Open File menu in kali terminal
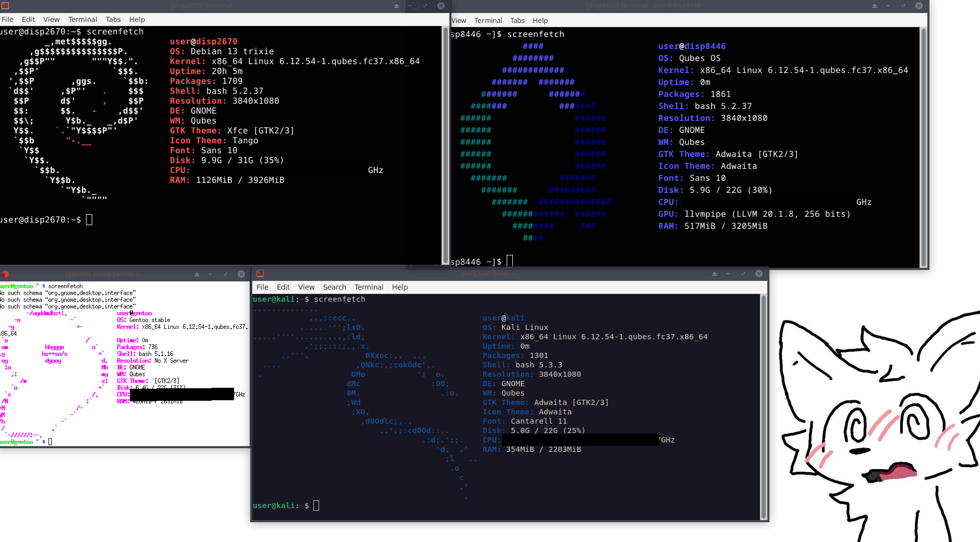This screenshot has height=542, width=980. (x=262, y=287)
